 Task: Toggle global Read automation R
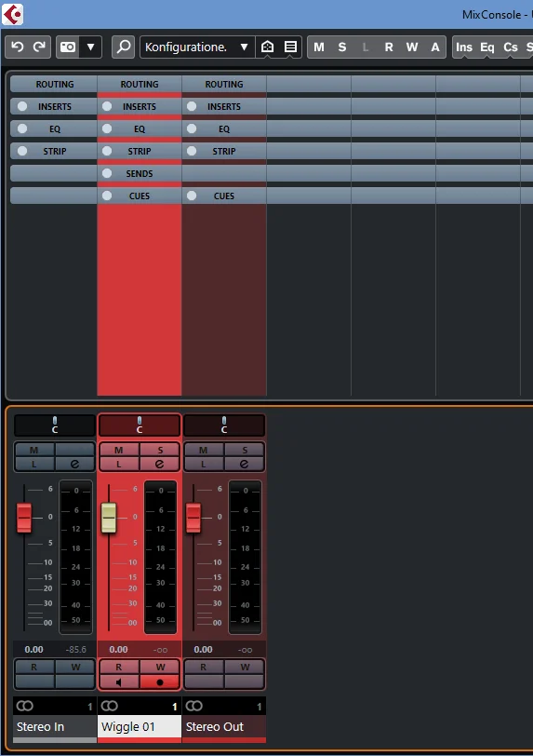pyautogui.click(x=389, y=47)
